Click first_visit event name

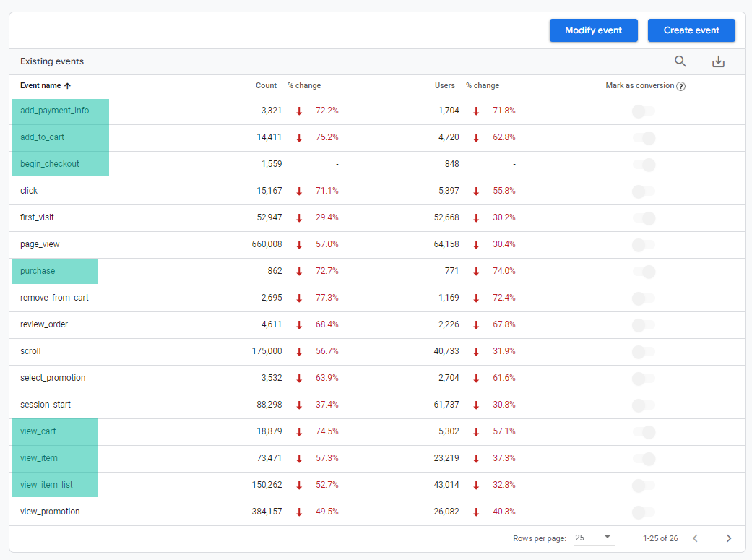coord(37,217)
